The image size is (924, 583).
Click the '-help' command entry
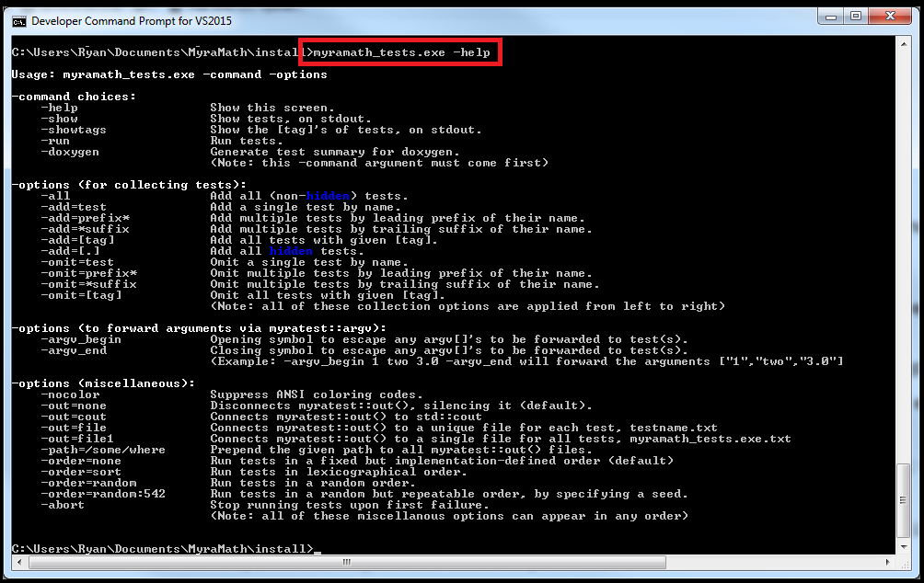point(59,108)
